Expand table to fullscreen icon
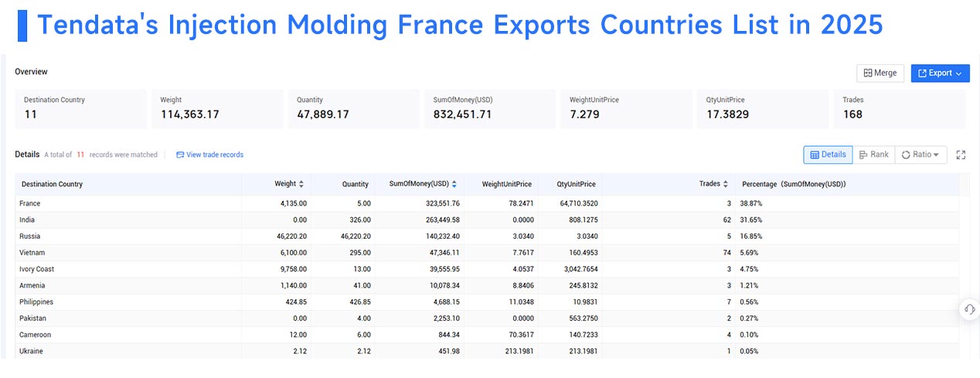 click(961, 155)
